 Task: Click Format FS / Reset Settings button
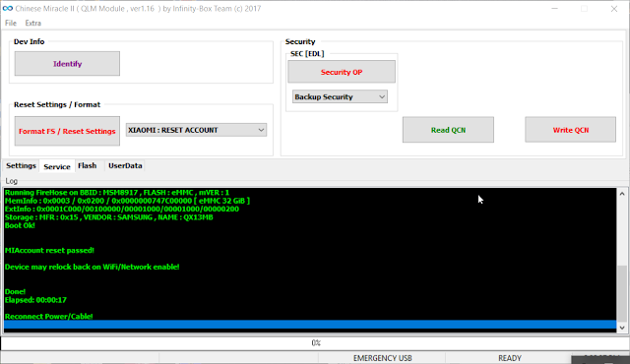[x=67, y=131]
